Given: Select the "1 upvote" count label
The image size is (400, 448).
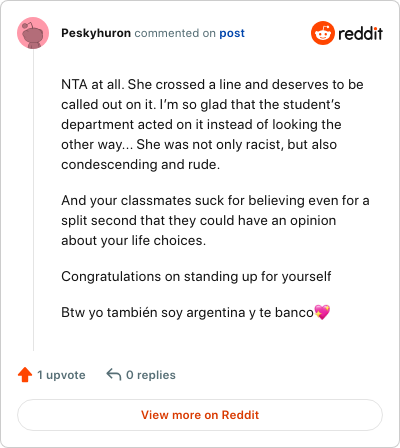Looking at the screenshot, I should [61, 375].
